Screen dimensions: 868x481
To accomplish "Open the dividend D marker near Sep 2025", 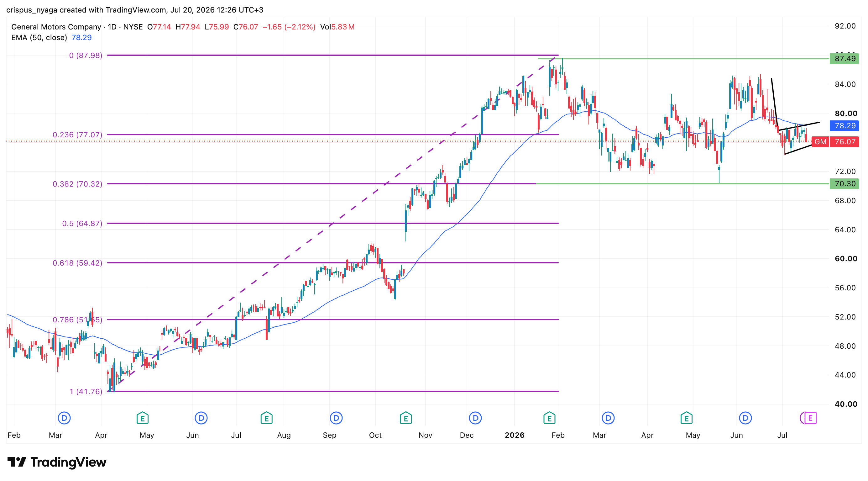I will click(x=336, y=418).
